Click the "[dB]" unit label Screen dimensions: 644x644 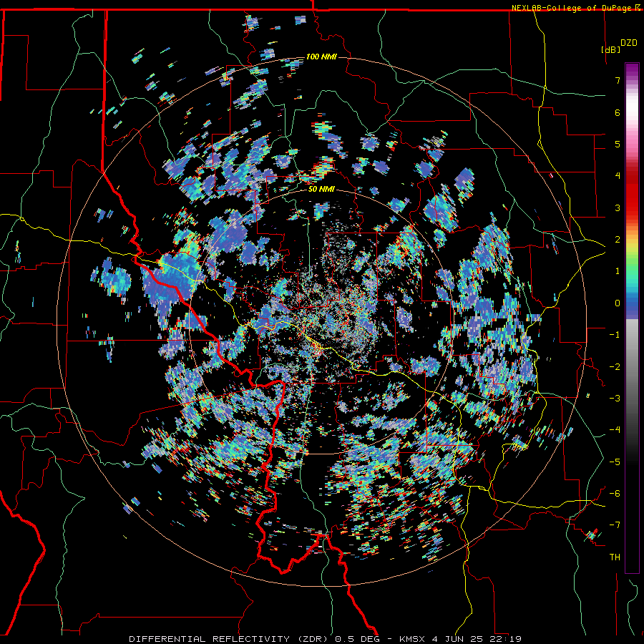tap(611, 49)
